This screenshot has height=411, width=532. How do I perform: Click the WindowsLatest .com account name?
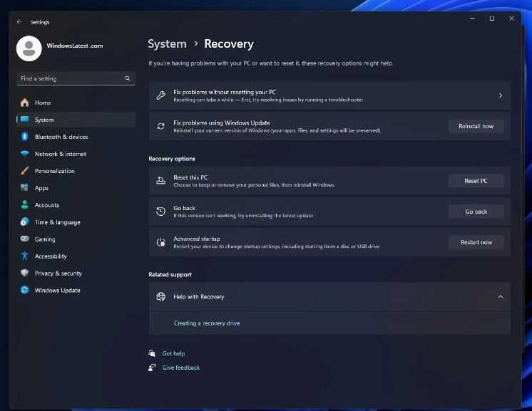(75, 46)
